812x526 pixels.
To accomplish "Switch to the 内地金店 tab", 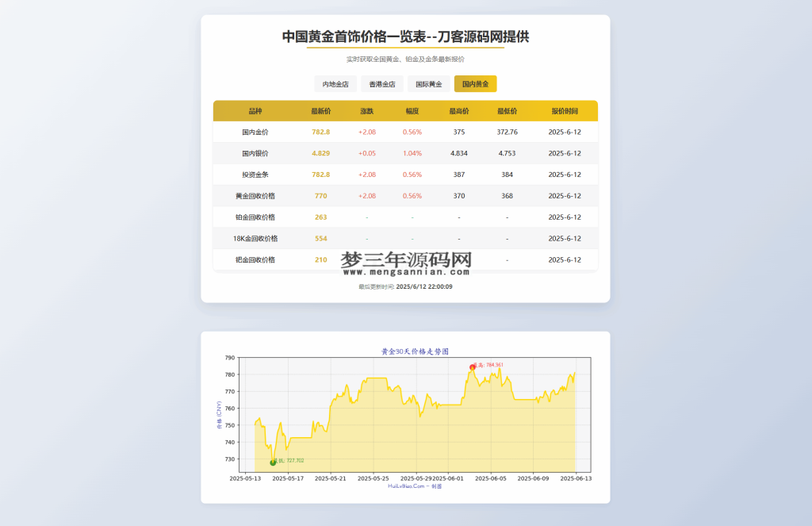I will (335, 83).
